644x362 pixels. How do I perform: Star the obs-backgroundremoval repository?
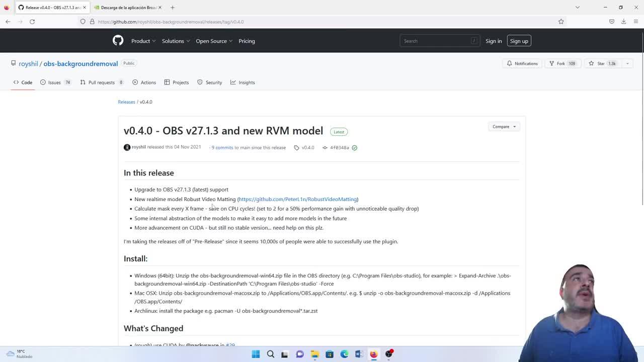click(x=603, y=63)
